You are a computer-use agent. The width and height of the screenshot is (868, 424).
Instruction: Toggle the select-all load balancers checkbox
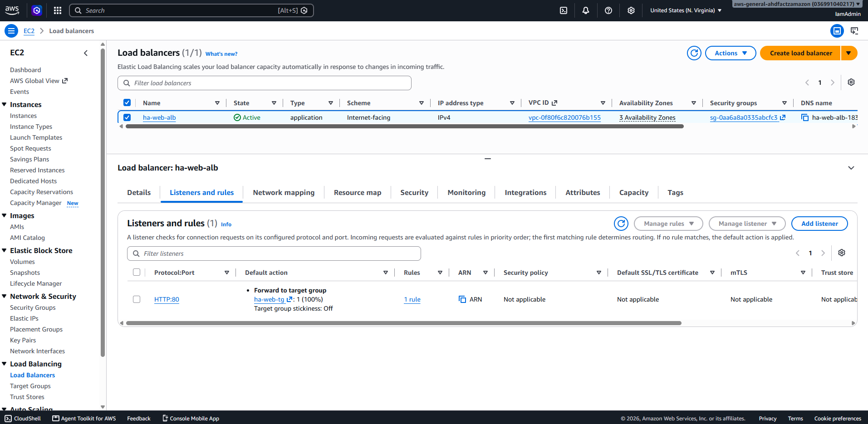pos(127,102)
